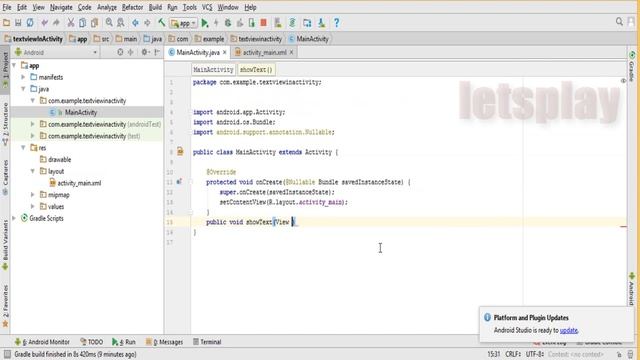Click the Paste toolbar icon
Image resolution: width=640 pixels, height=360 pixels.
tap(94, 23)
